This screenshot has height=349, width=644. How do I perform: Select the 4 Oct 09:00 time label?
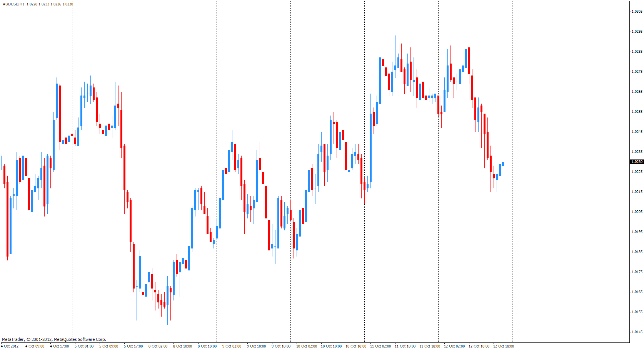point(35,346)
